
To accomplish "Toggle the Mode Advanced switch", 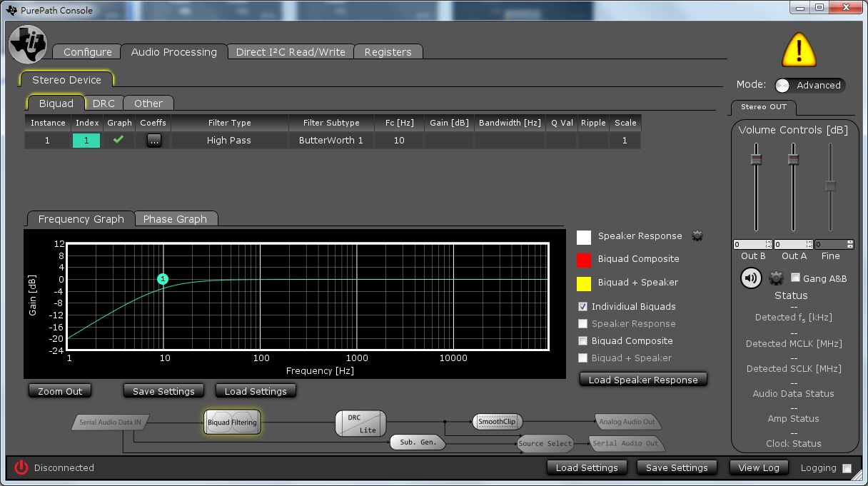I will 809,85.
